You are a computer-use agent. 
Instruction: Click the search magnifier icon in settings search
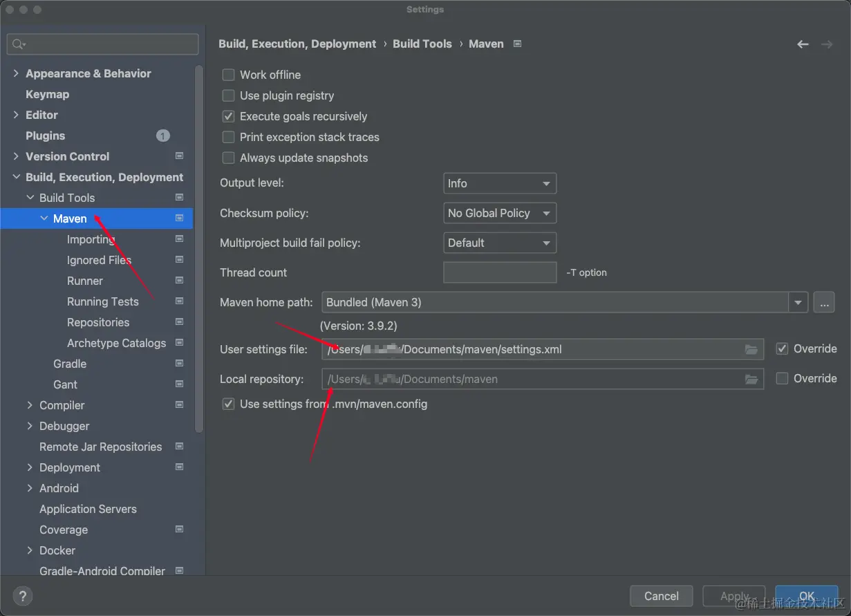click(x=19, y=44)
